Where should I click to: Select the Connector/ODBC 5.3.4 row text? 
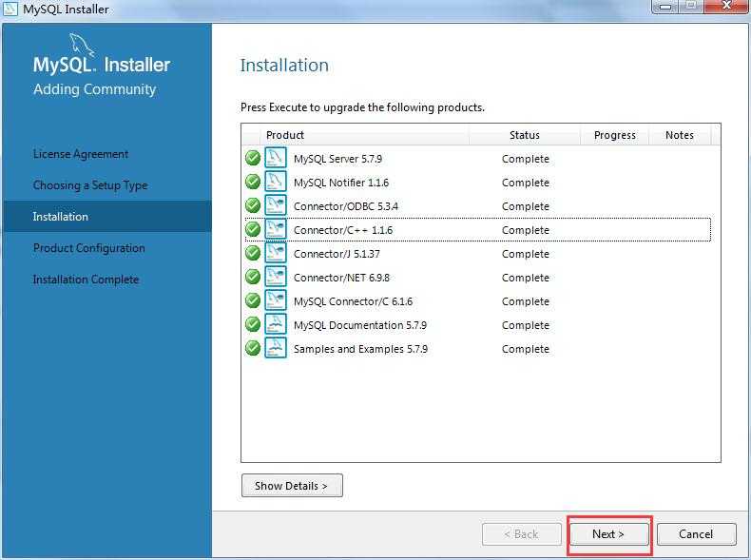346,206
